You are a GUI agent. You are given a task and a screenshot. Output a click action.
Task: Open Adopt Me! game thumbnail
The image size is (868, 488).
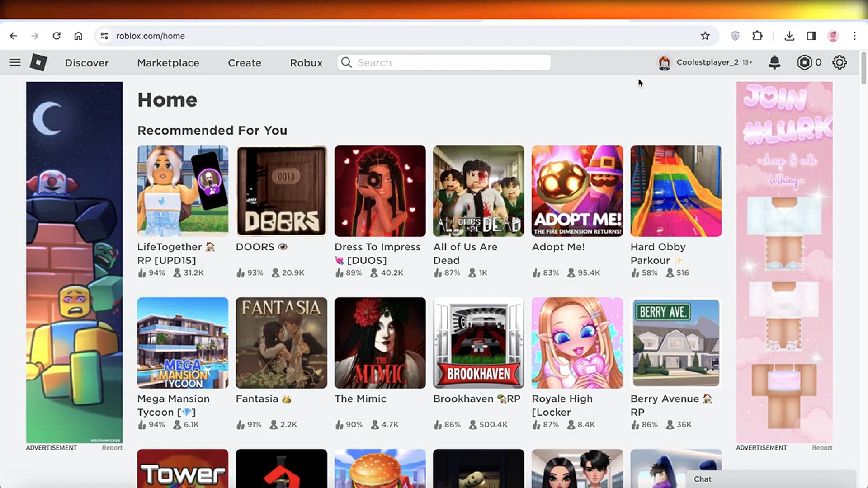(x=577, y=191)
